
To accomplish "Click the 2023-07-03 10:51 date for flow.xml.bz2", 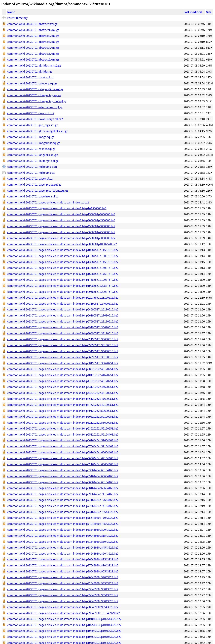I will point(194,113).
